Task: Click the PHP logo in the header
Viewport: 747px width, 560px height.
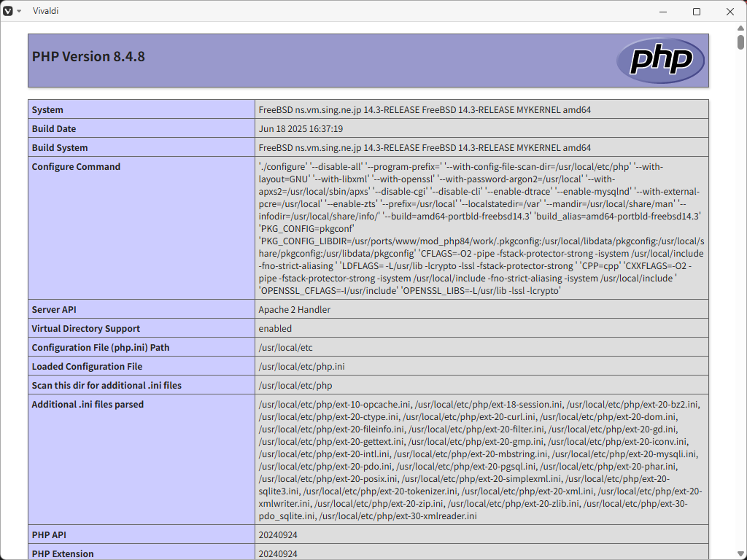Action: point(660,61)
